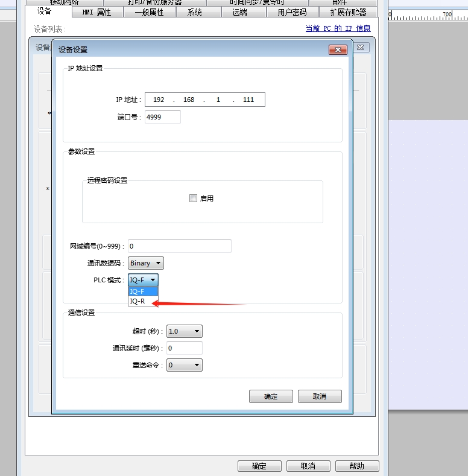Go to the 用户密码 tab
This screenshot has height=476, width=468.
click(292, 12)
